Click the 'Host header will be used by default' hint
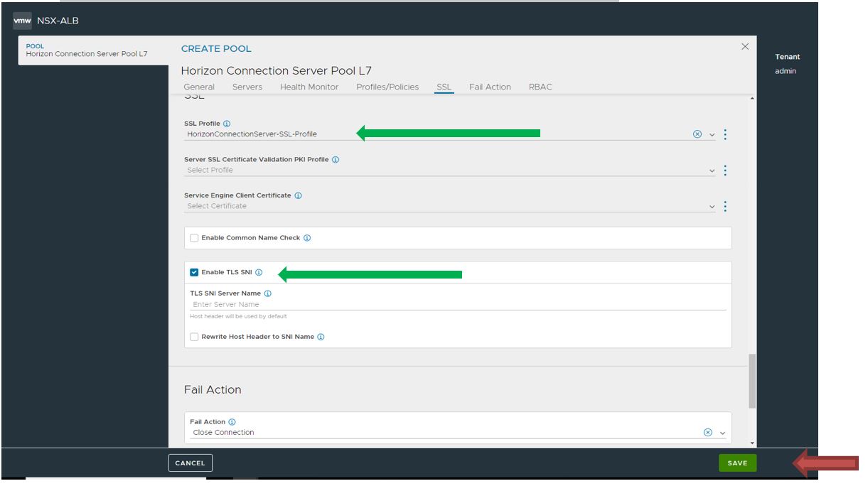This screenshot has height=486, width=868. (238, 316)
